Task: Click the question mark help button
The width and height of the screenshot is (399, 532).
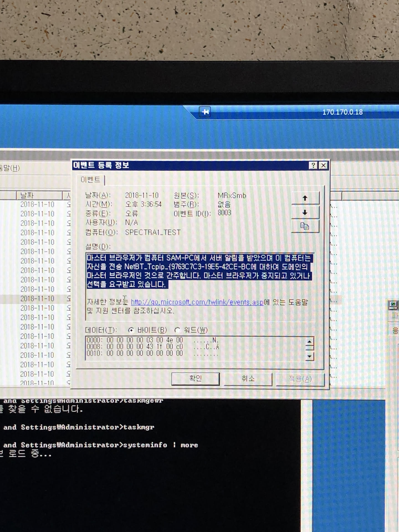Action: 313,165
